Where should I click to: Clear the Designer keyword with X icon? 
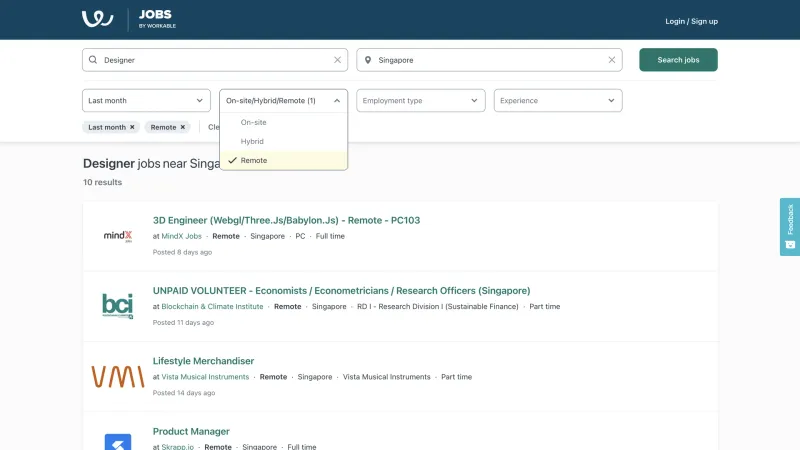(x=337, y=60)
